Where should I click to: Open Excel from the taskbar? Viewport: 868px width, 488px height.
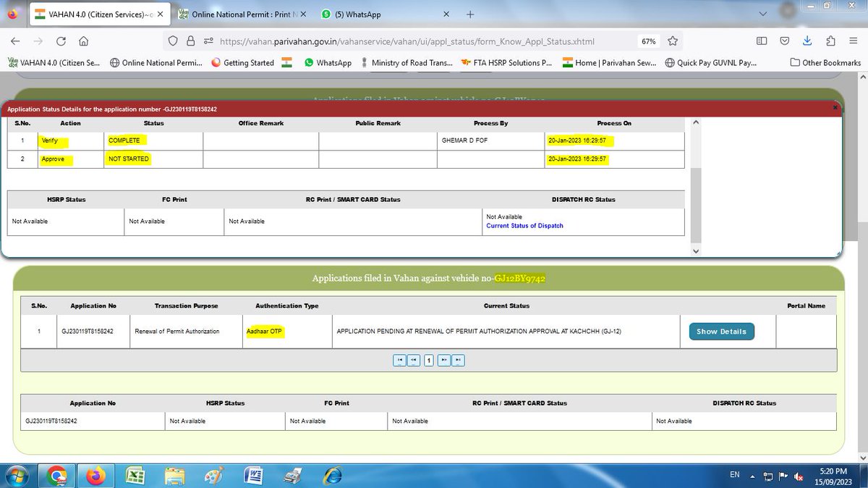(135, 476)
